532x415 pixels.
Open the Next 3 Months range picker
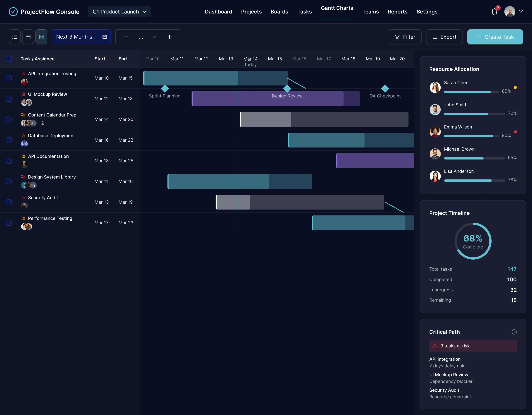click(x=81, y=37)
